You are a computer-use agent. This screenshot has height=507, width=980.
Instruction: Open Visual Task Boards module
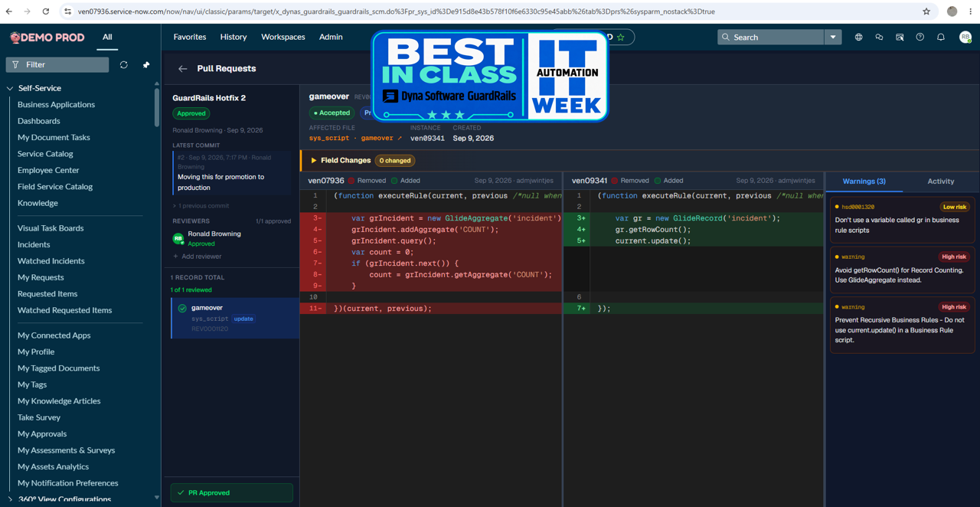pos(51,228)
